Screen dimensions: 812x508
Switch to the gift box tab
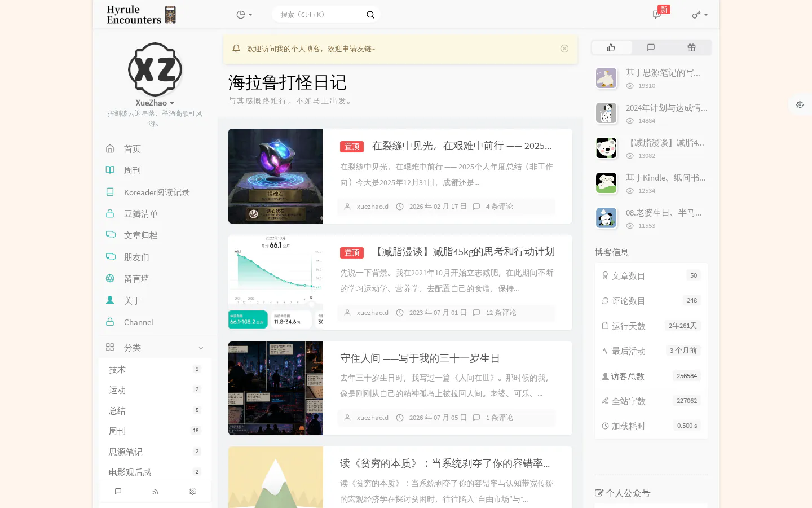click(691, 47)
